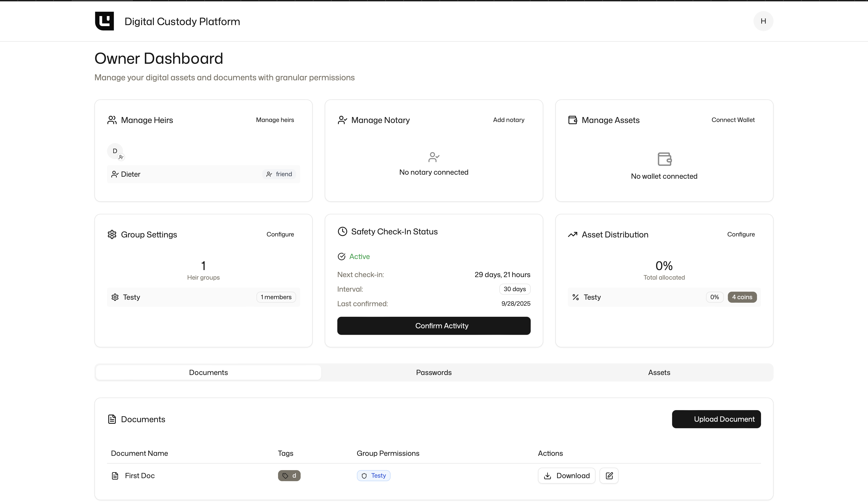Click the Manage heirs button
Viewport: 868px width, 503px height.
coord(275,120)
